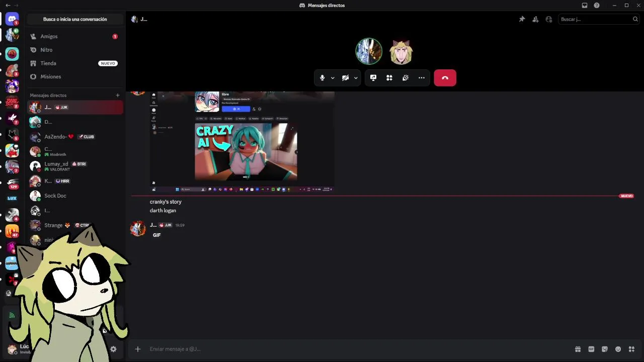The width and height of the screenshot is (644, 362).
Task: Show user profile icon in header
Action: (549, 19)
